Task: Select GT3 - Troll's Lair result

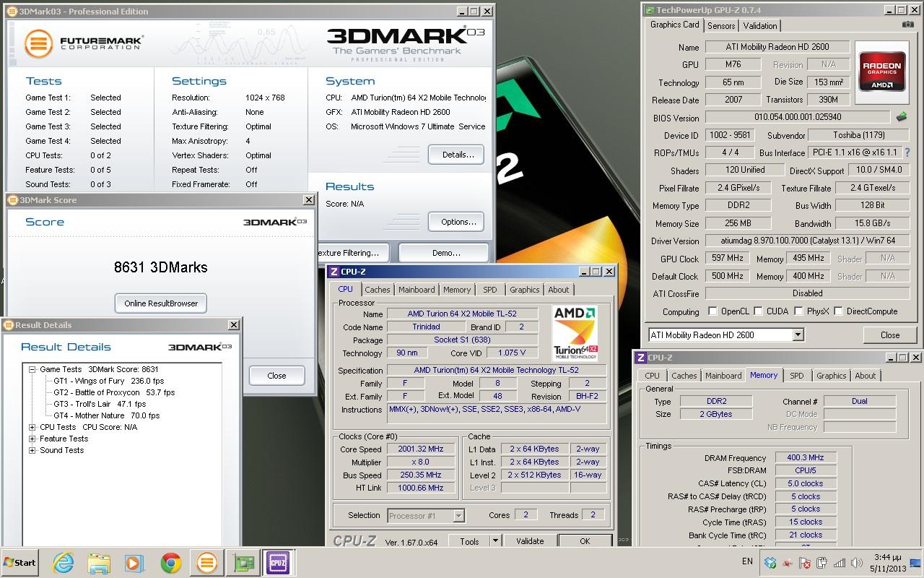Action: click(100, 404)
